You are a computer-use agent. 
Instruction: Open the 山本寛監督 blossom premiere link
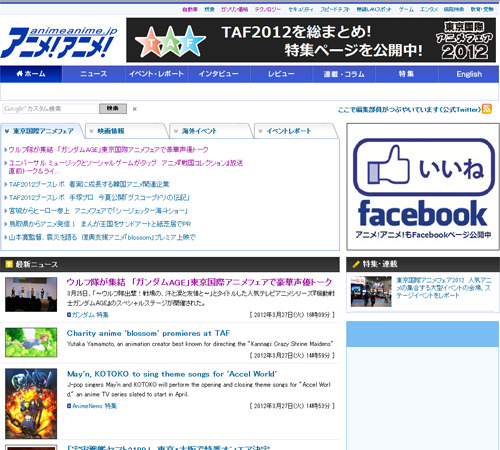tap(102, 237)
